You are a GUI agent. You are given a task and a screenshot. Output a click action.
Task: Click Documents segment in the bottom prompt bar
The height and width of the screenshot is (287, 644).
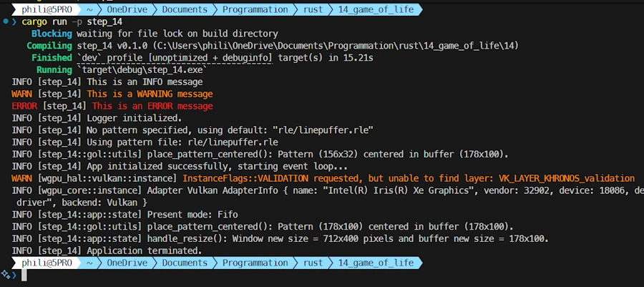185,263
